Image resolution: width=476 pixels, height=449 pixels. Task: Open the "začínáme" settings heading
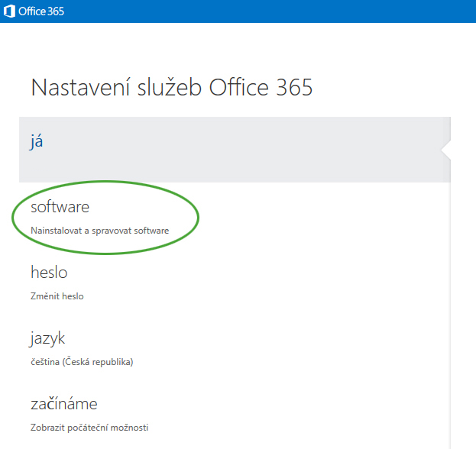pyautogui.click(x=63, y=404)
